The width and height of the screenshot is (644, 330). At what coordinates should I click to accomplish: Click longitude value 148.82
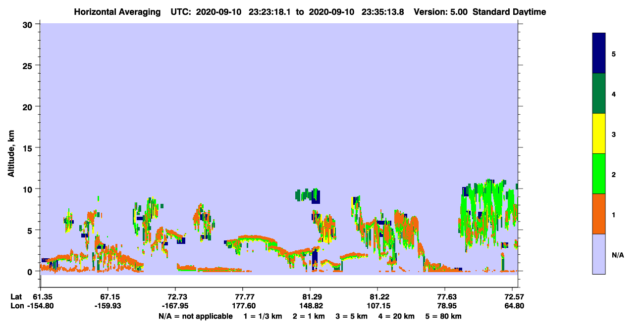(310, 306)
